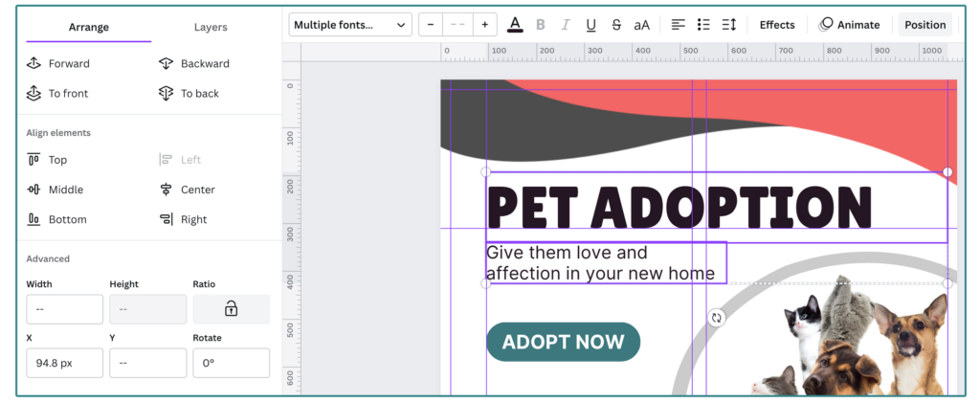Move element Forward one layer

click(58, 63)
